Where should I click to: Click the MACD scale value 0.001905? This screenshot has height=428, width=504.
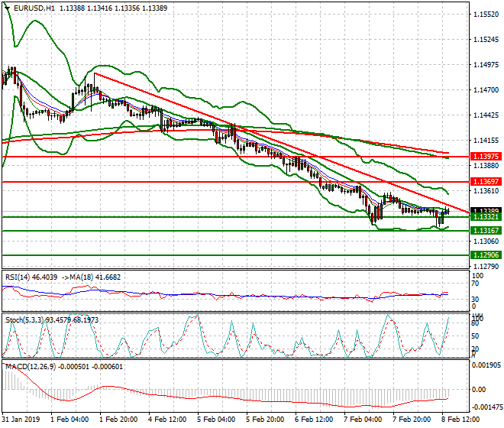486,366
